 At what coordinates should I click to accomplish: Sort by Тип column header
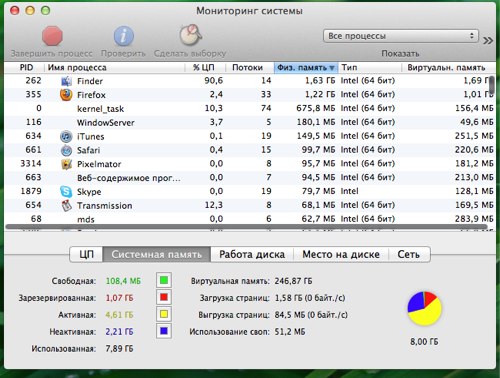[x=370, y=68]
